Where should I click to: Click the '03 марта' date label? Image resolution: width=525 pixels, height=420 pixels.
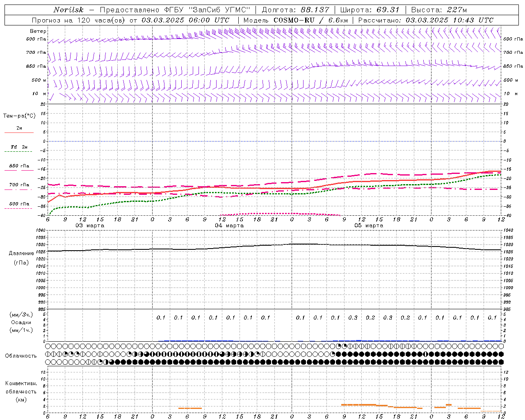90,226
